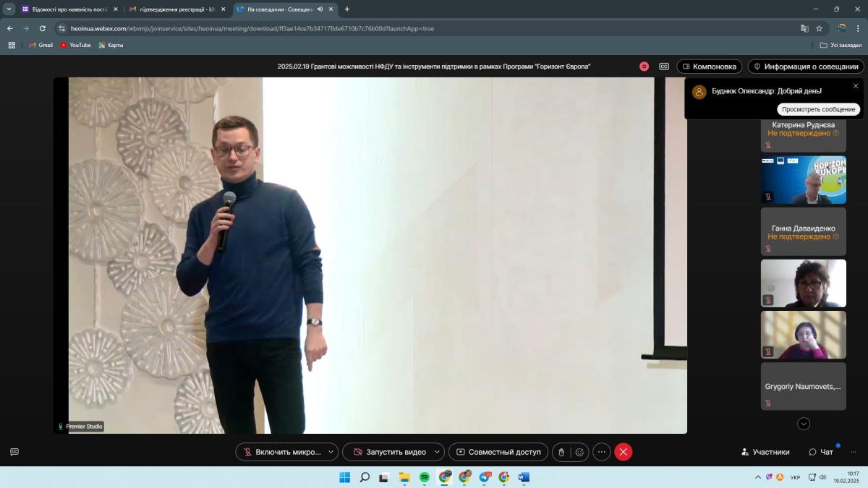868x488 pixels.
Task: Start sharing with Совместный доступ
Action: [498, 452]
